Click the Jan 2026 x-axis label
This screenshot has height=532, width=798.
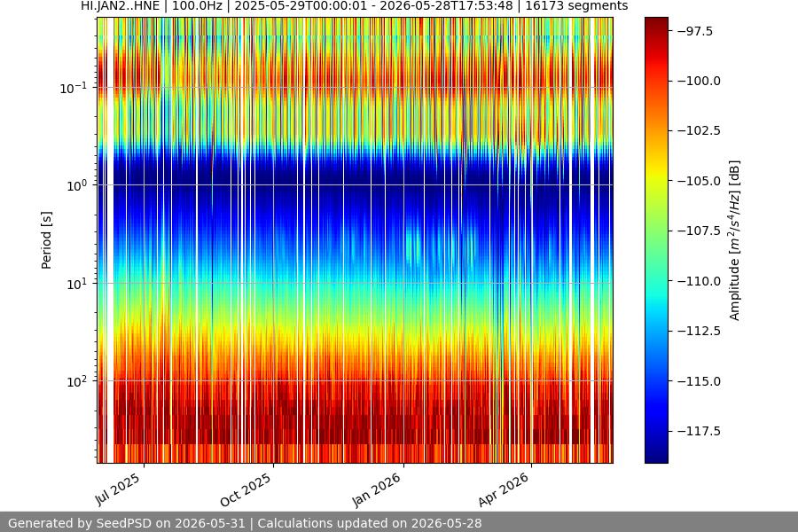click(376, 489)
